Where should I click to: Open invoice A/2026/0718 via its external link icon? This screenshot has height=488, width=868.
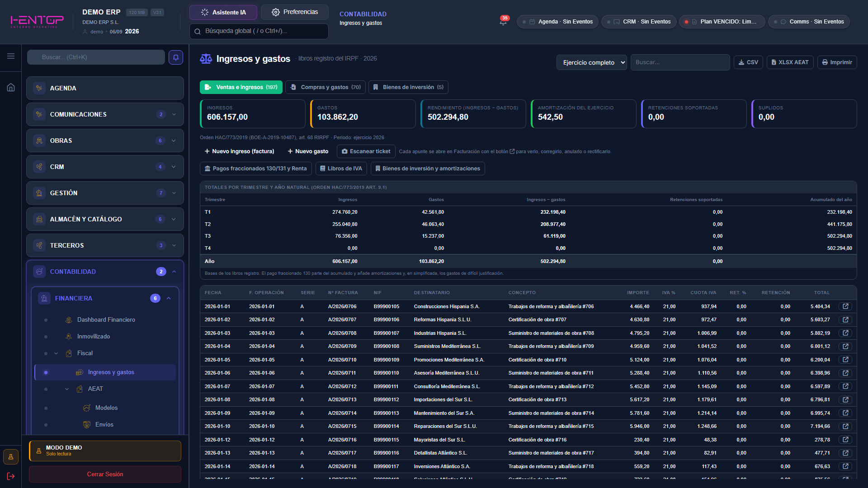coord(845,466)
